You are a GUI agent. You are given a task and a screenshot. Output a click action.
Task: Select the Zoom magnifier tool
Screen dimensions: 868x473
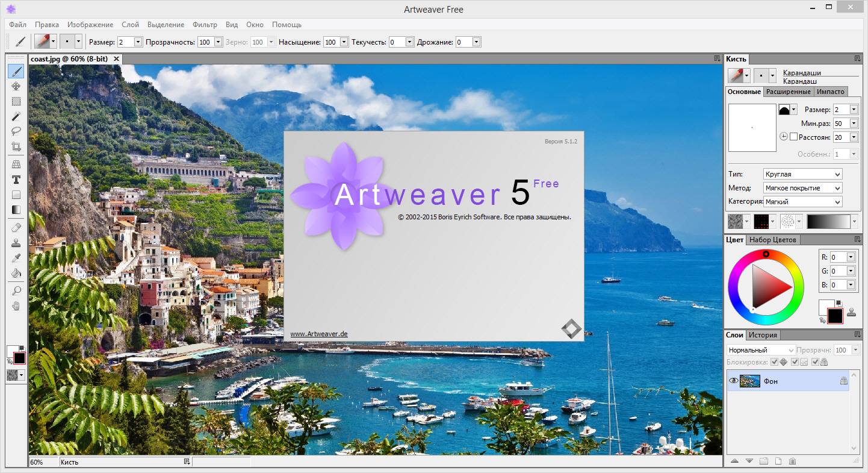coord(16,290)
